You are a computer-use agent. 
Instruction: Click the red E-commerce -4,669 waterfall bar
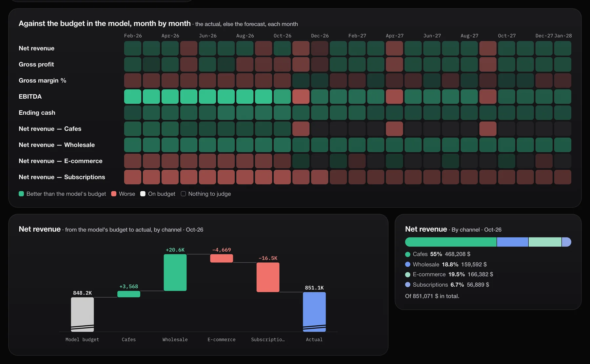click(x=222, y=258)
